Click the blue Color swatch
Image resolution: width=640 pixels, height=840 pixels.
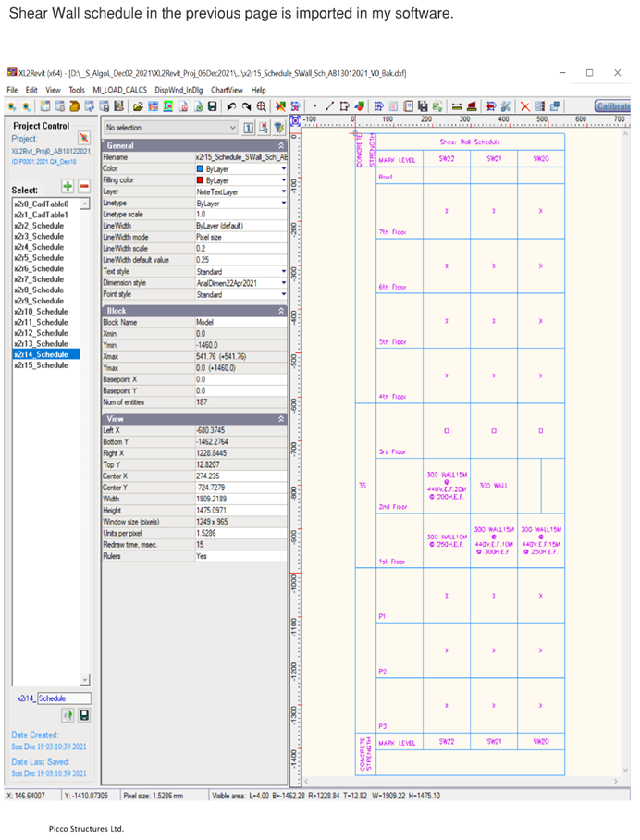(x=200, y=169)
